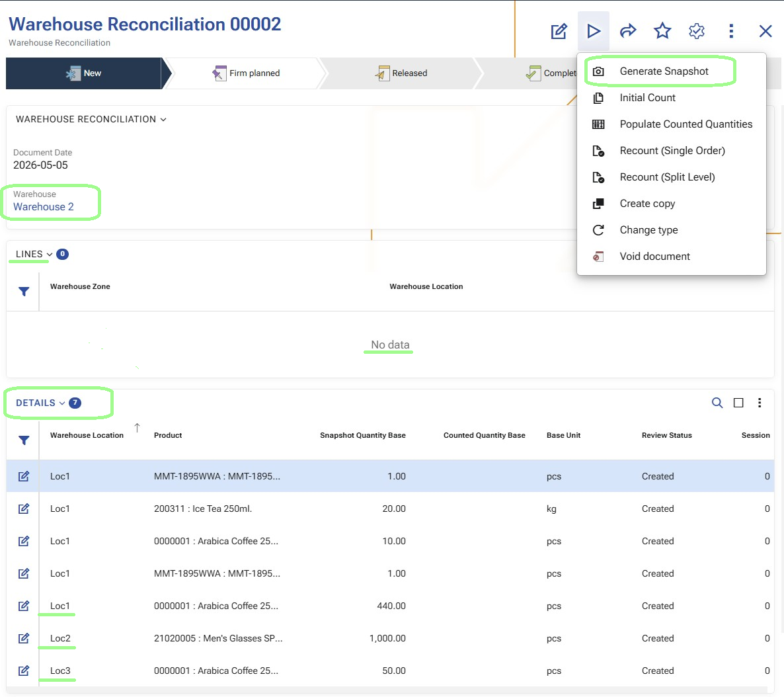784x697 pixels.
Task: Click the Details count badge 7
Action: [75, 403]
